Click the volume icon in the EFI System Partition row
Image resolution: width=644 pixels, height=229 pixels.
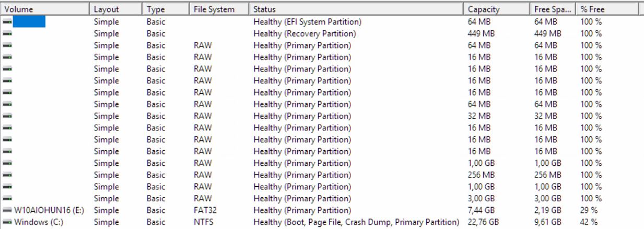pos(7,22)
